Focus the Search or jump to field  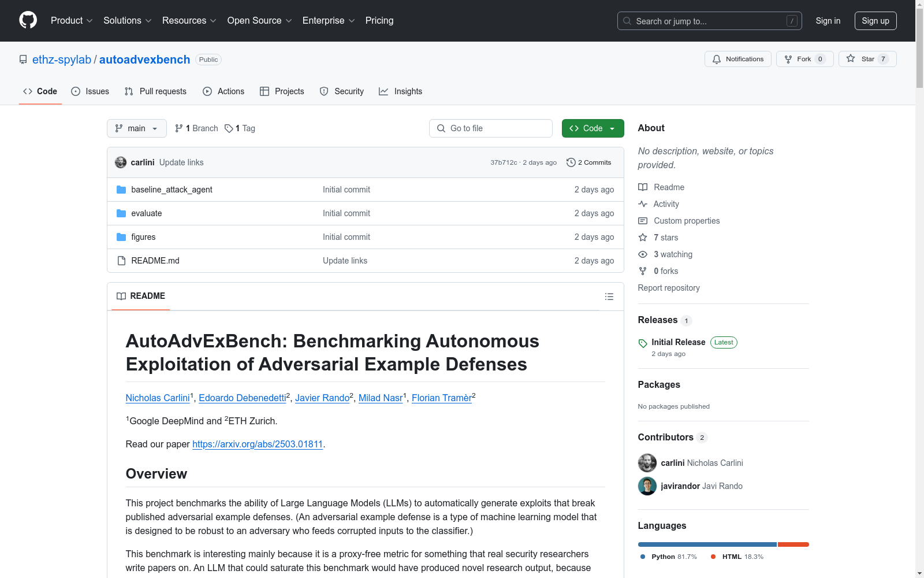point(709,21)
